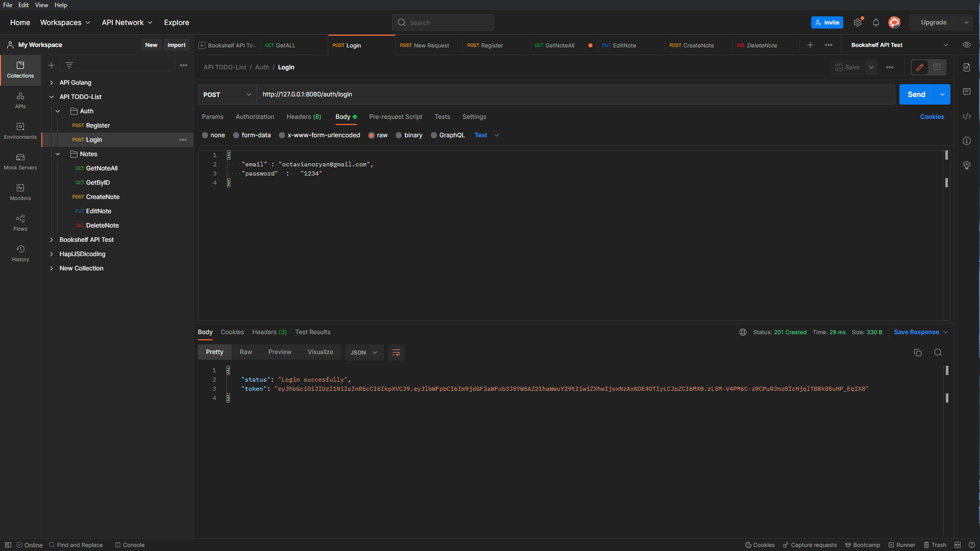Image resolution: width=980 pixels, height=551 pixels.
Task: Search the response using the magnifier icon
Action: (x=938, y=353)
